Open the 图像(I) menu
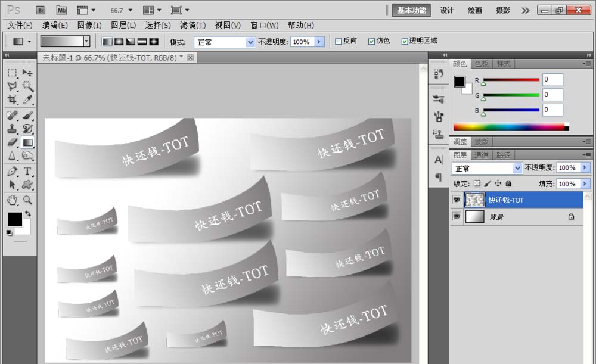 (89, 25)
